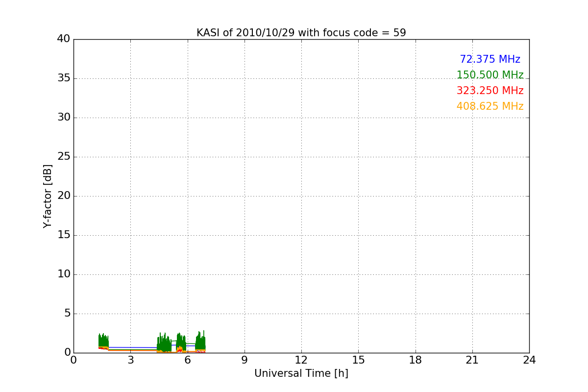Click x-axis tick label 18
Viewport: 588px width, 392px height.
point(416,360)
